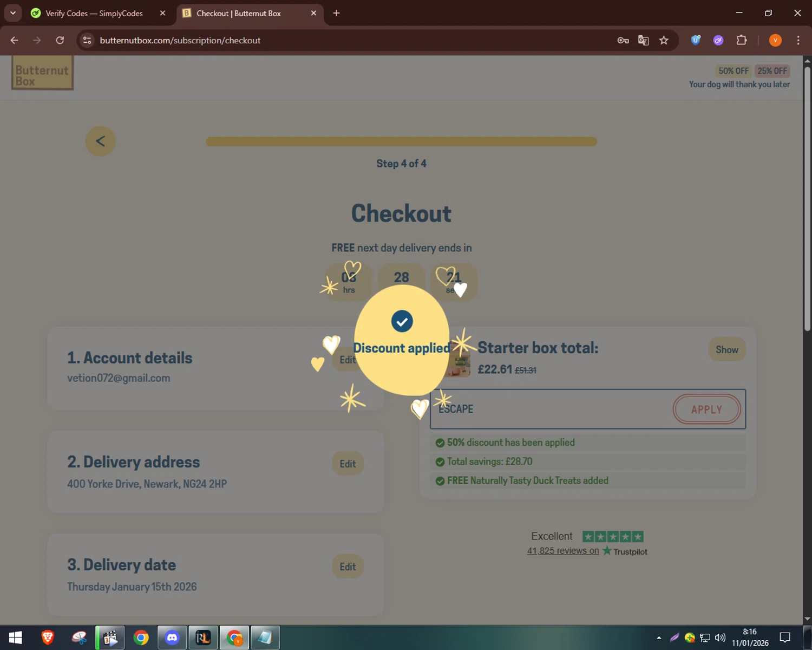Open the volume control in tray
Image resolution: width=812 pixels, height=650 pixels.
720,638
